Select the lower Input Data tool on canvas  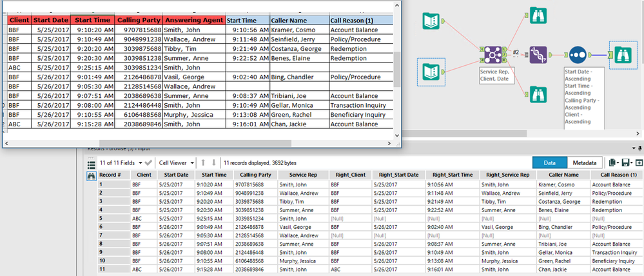click(x=431, y=72)
